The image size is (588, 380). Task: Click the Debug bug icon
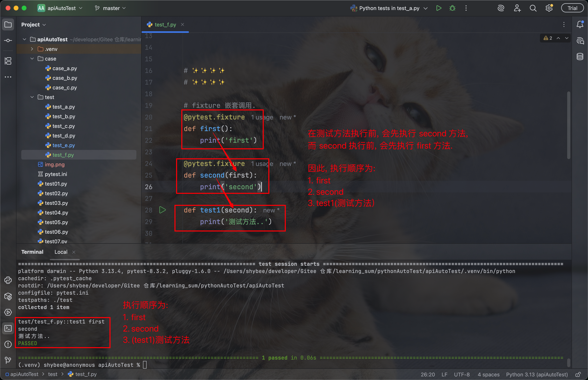pyautogui.click(x=452, y=8)
